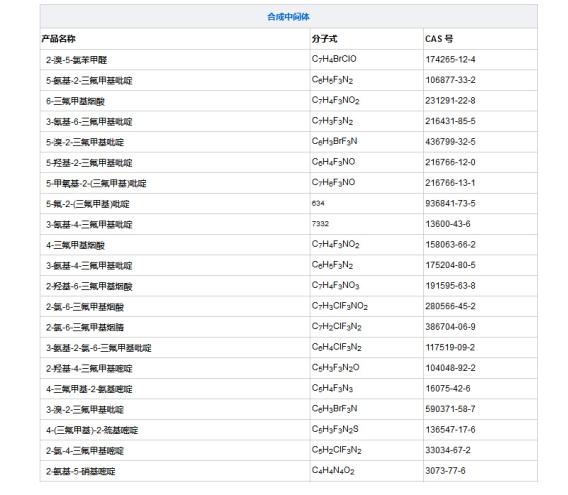Select the CAS 号 column header
Image resolution: width=568 pixels, height=495 pixels.
[x=439, y=39]
